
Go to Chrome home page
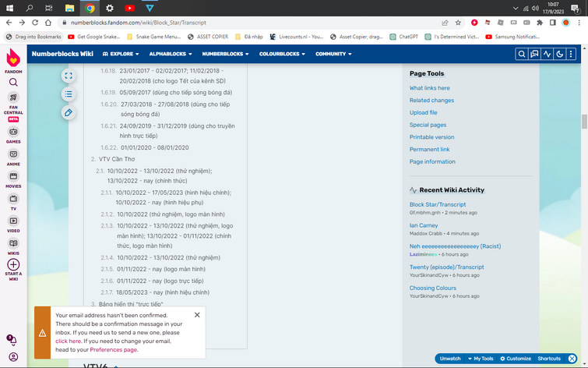(x=48, y=23)
